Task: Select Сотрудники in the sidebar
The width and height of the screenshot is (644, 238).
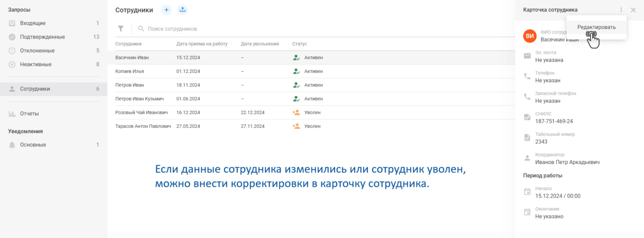Action: [35, 89]
